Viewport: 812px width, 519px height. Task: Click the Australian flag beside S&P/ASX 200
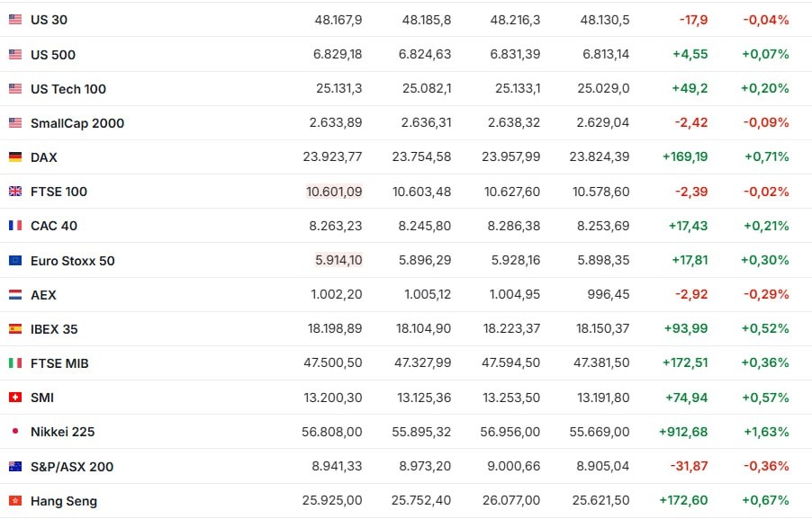(15, 467)
